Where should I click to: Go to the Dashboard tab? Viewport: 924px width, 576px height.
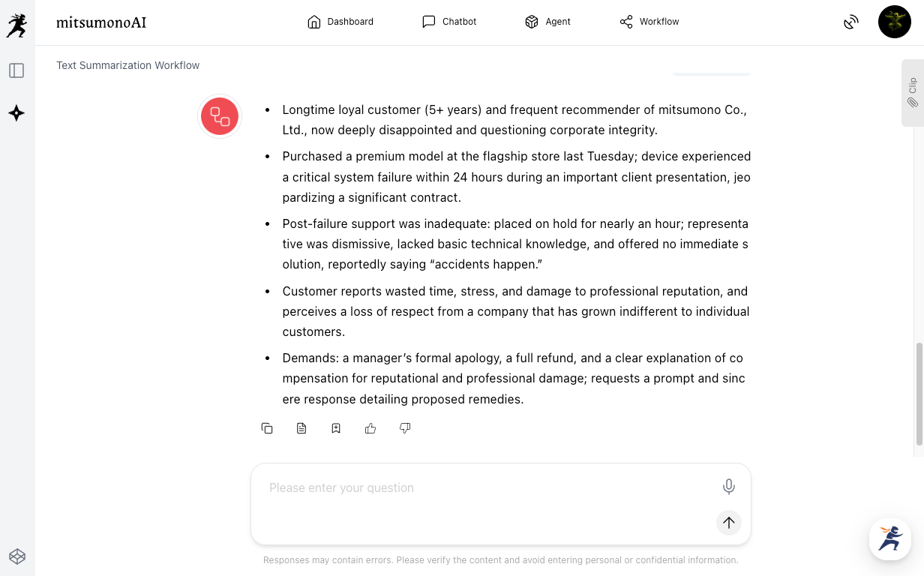coord(340,22)
